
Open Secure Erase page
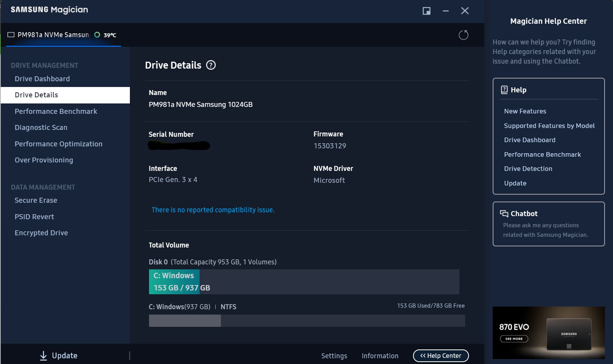(36, 200)
